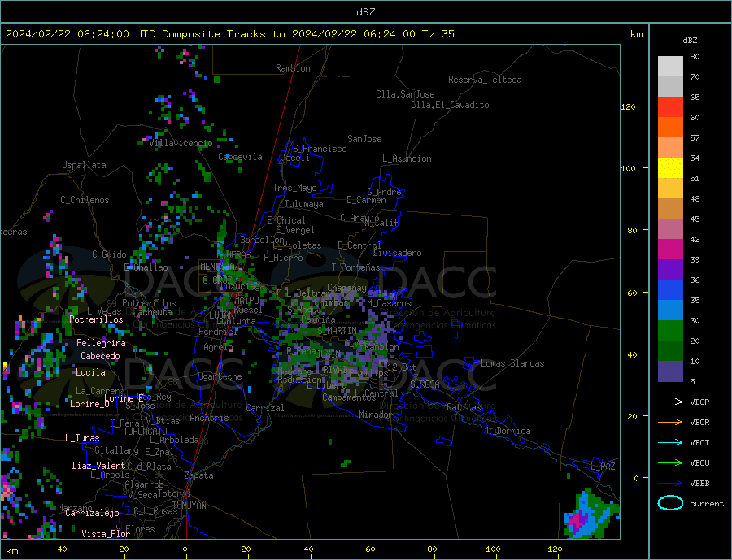Screen dimensions: 732x560
Task: Click the 'Capdevila' map label
Action: 241,157
